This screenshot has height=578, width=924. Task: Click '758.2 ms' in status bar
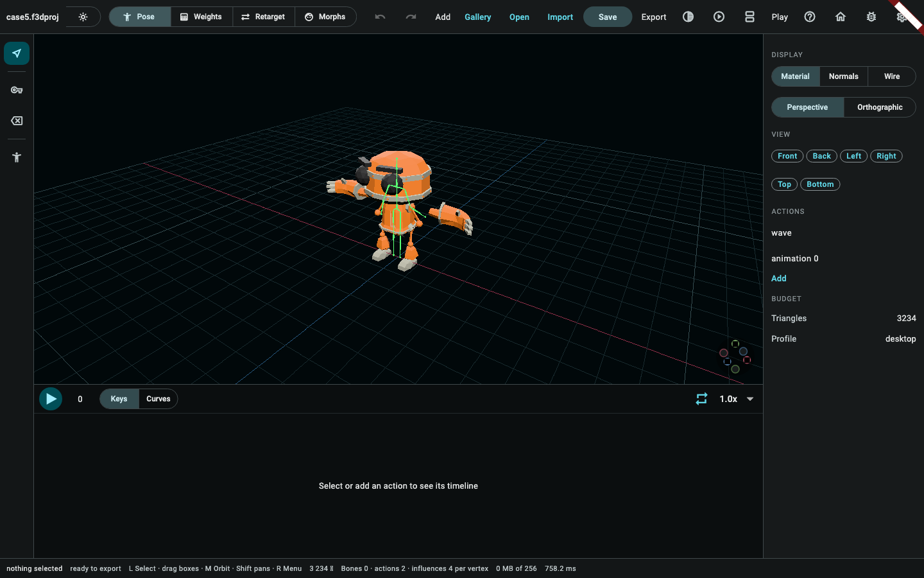tap(561, 568)
